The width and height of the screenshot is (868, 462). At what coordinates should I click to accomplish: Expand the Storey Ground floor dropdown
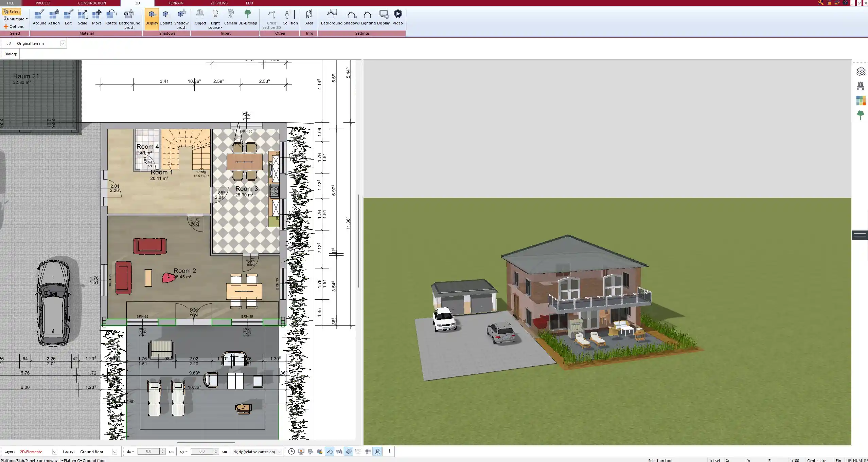pos(114,452)
